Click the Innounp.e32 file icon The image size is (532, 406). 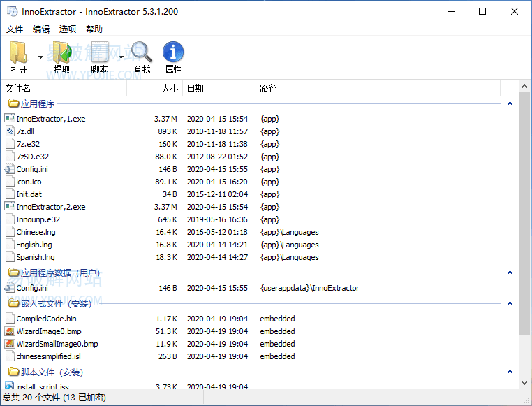[10, 219]
